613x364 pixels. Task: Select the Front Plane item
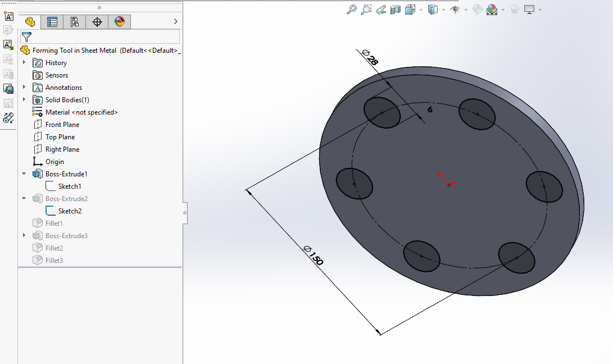[x=62, y=125]
